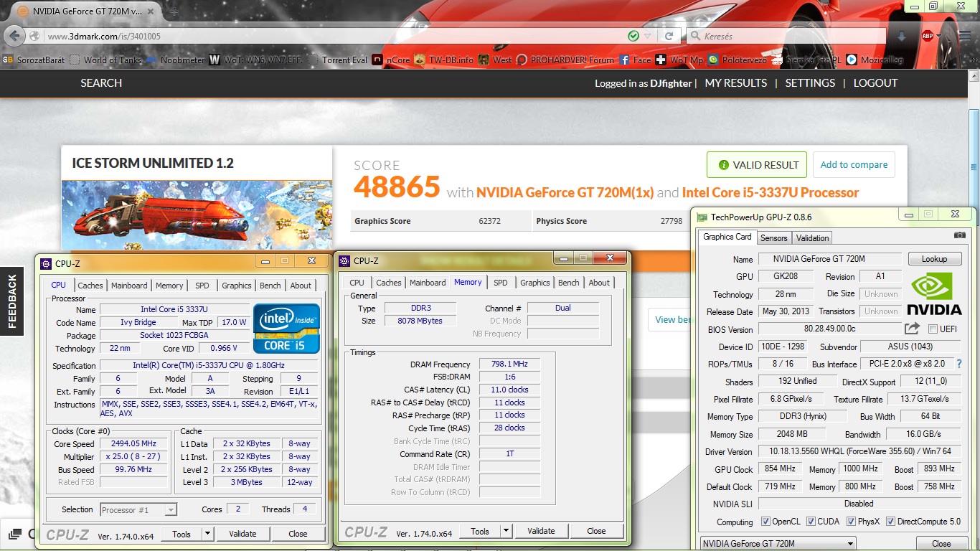This screenshot has height=551, width=980.
Task: Click the browser URL address field
Action: 334,36
